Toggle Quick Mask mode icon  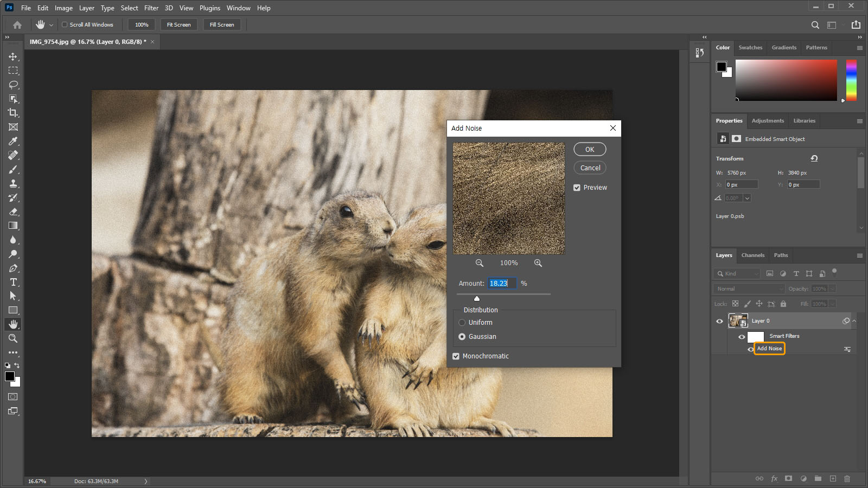click(13, 396)
